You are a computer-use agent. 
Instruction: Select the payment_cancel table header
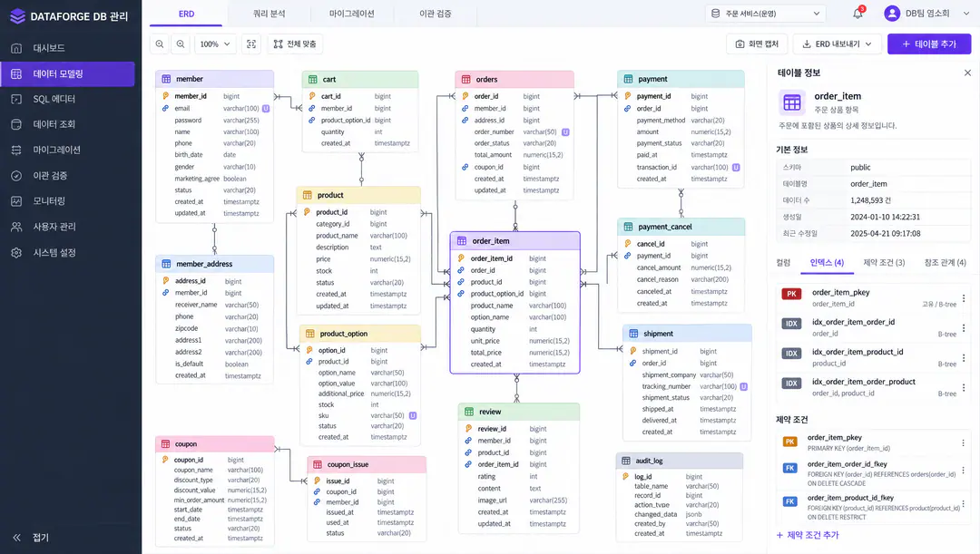tap(681, 227)
